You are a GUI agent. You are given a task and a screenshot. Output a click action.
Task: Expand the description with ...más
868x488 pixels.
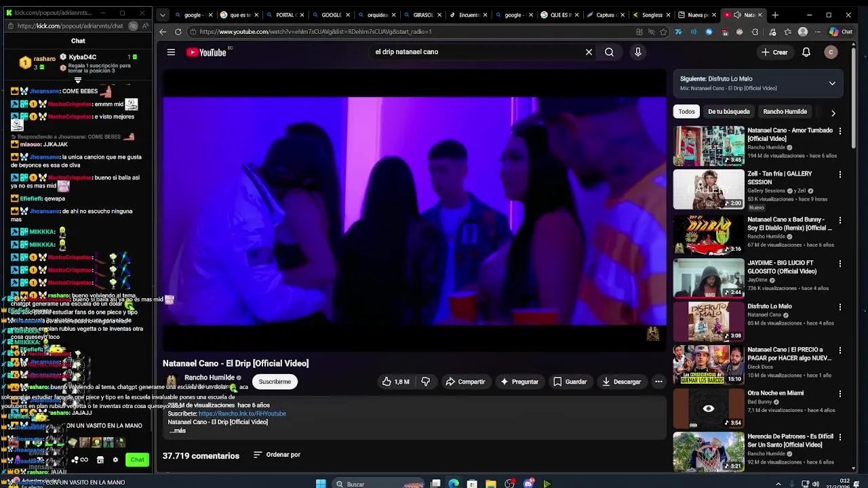coord(177,430)
